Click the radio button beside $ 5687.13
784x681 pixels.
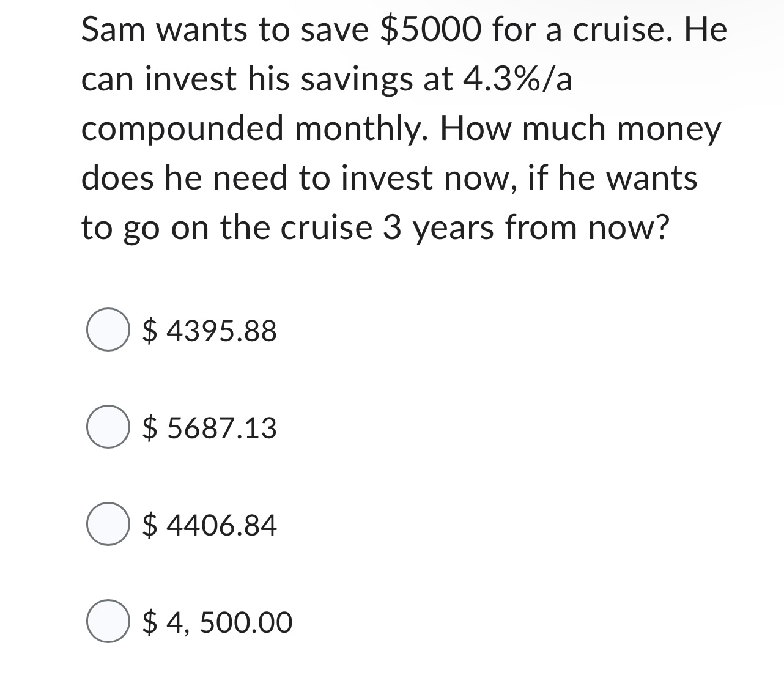coord(109,429)
